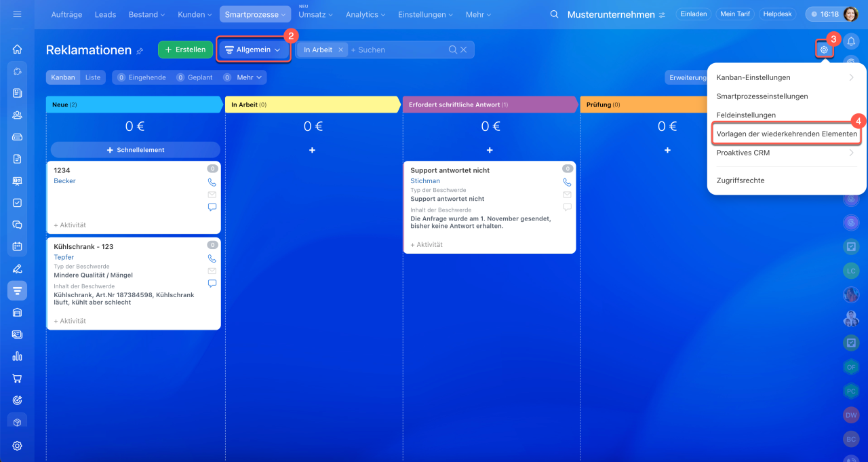Viewport: 868px width, 462px height.
Task: Expand the Proaktives CRM submenu
Action: click(787, 153)
